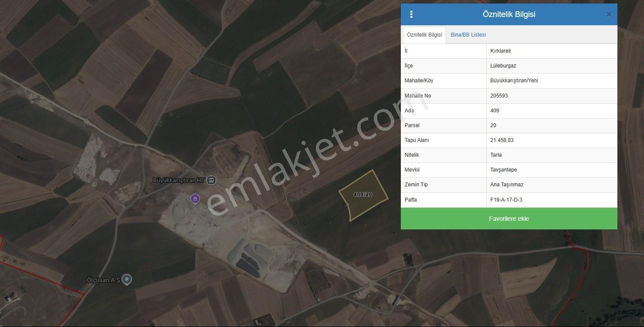The width and height of the screenshot is (644, 327).
Task: Select the Nitelik value Tarla
Action: (496, 155)
